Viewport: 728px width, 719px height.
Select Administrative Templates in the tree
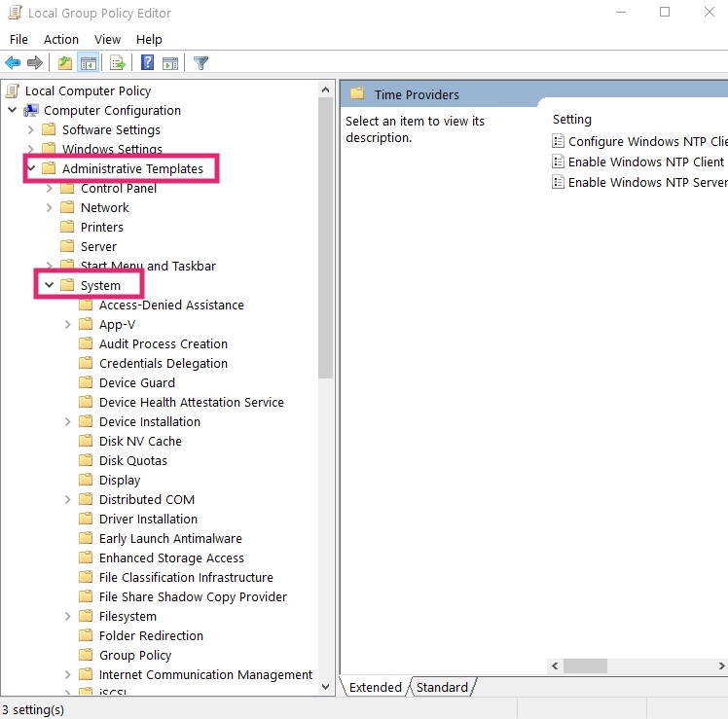coord(132,168)
